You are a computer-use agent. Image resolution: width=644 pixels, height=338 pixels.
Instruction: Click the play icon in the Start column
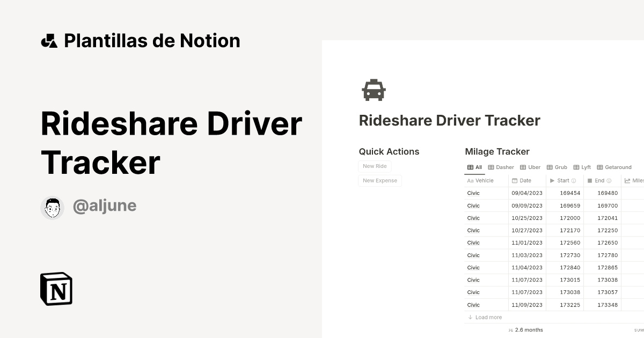coord(552,180)
